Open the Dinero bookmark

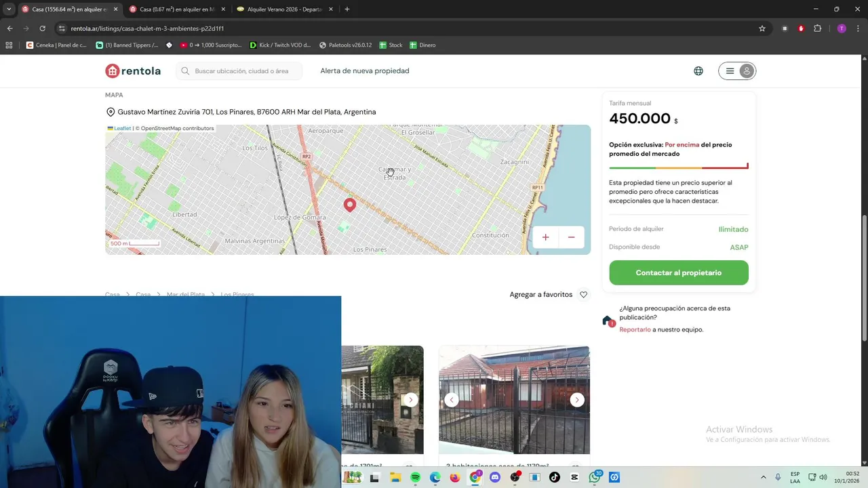click(x=422, y=45)
